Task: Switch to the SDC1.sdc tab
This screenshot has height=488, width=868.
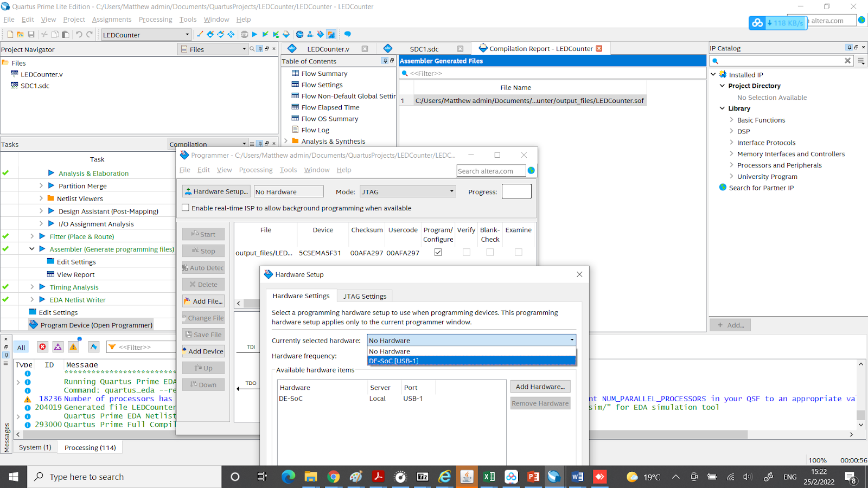Action: (424, 49)
